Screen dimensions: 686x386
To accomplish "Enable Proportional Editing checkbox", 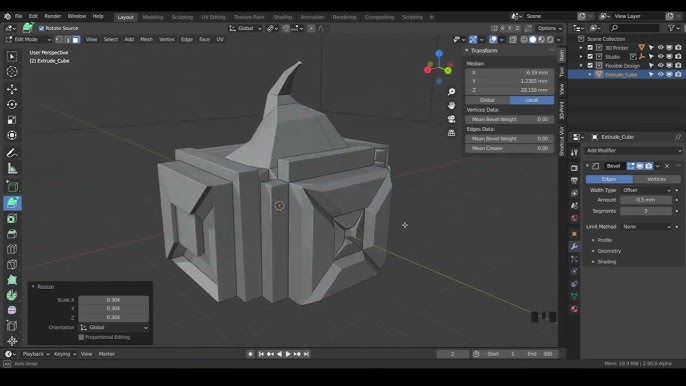I will tap(81, 337).
